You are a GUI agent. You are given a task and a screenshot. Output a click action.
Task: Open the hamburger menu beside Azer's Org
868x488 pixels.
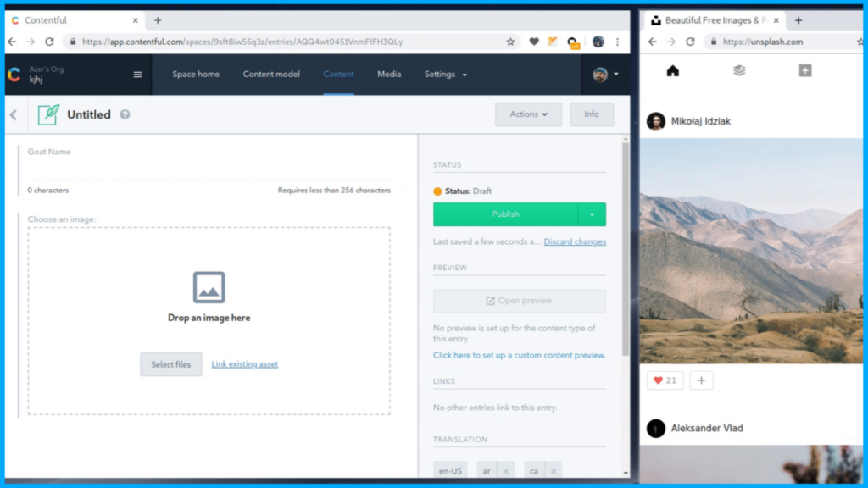click(x=137, y=75)
